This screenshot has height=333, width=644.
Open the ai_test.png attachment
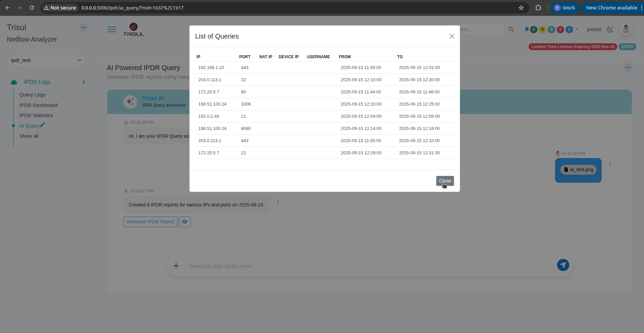(x=578, y=170)
